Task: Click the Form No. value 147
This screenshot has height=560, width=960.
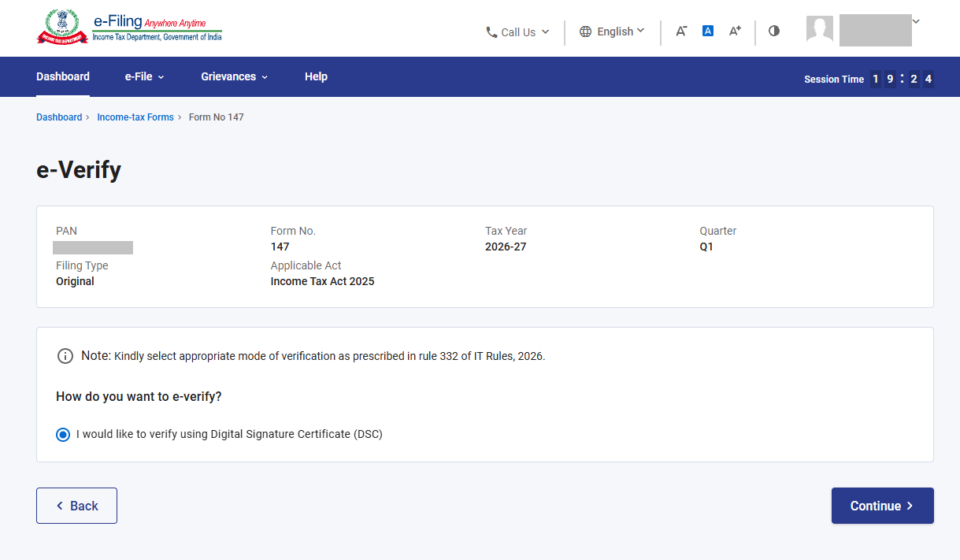Action: tap(280, 247)
